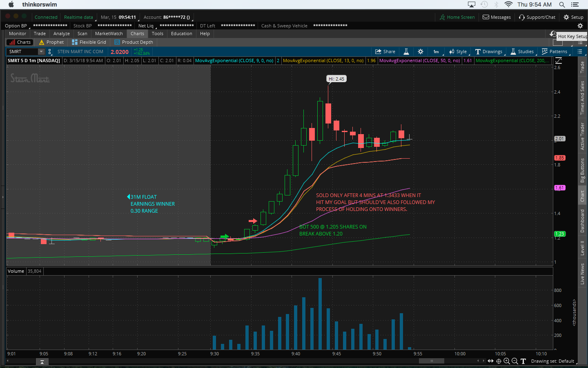Image resolution: width=588 pixels, height=368 pixels.
Task: Open the Charts sub-tab with bar icon
Action: click(x=19, y=42)
